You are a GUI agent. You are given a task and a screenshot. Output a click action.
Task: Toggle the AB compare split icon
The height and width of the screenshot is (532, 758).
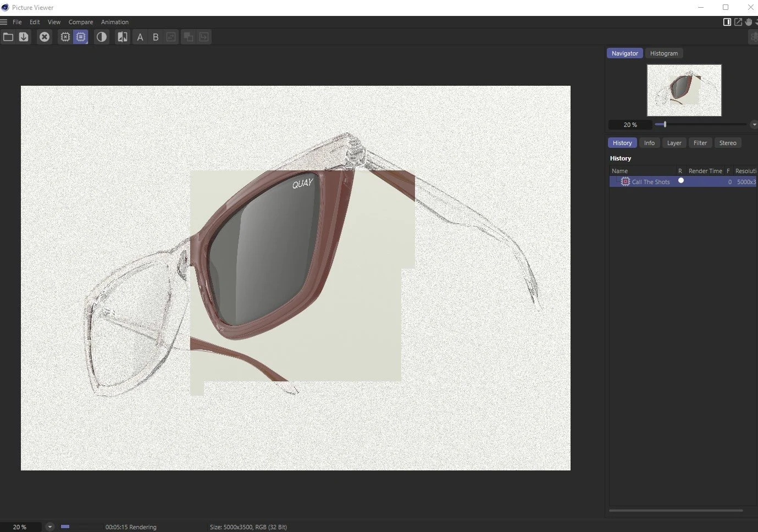coord(123,37)
